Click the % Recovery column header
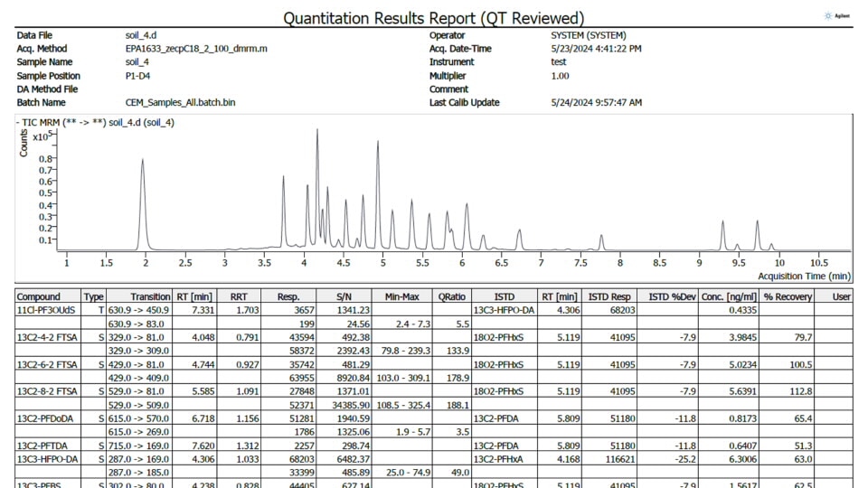Viewport: 868px width, 488px height. click(x=787, y=296)
